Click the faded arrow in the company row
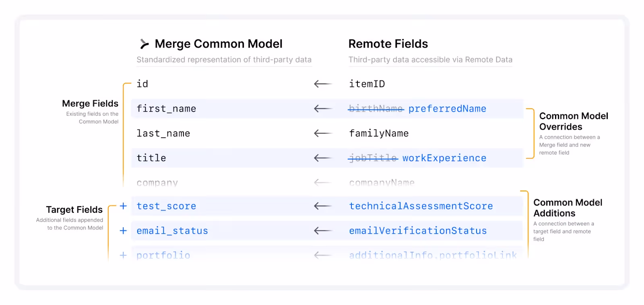This screenshot has width=644, height=305. 323,183
